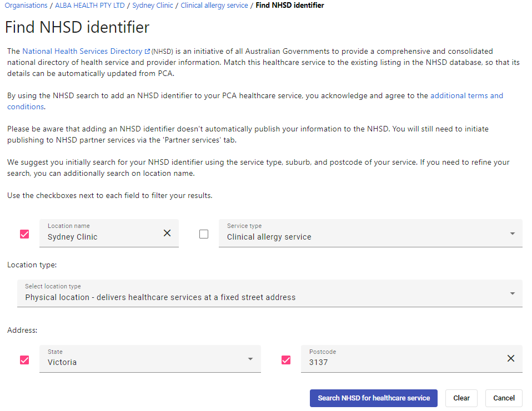532x411 pixels.
Task: Clear the Postcode field value
Action: click(x=511, y=358)
